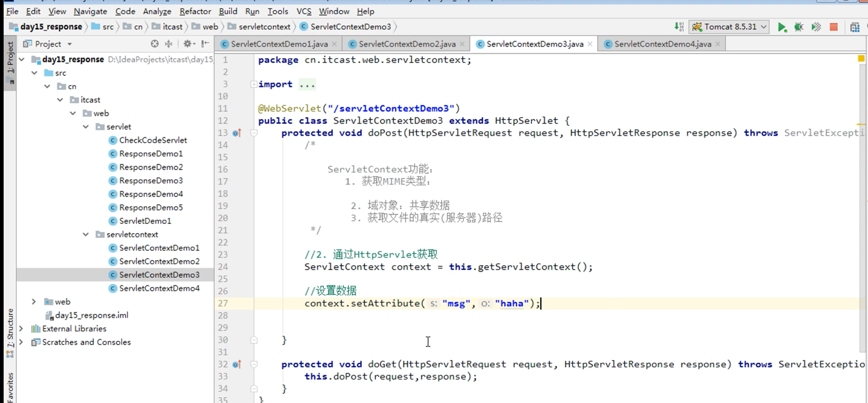Collapse the servletcontext package folder
The height and width of the screenshot is (403, 868).
86,235
